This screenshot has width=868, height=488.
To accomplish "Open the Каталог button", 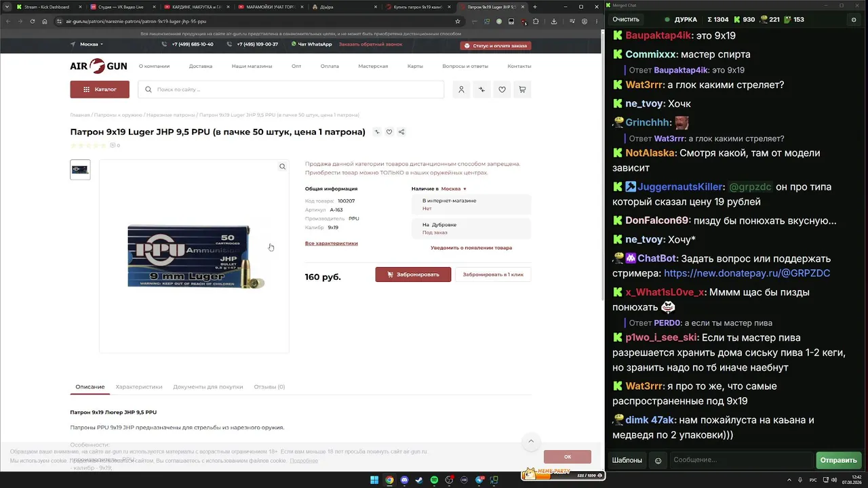I will coord(100,89).
